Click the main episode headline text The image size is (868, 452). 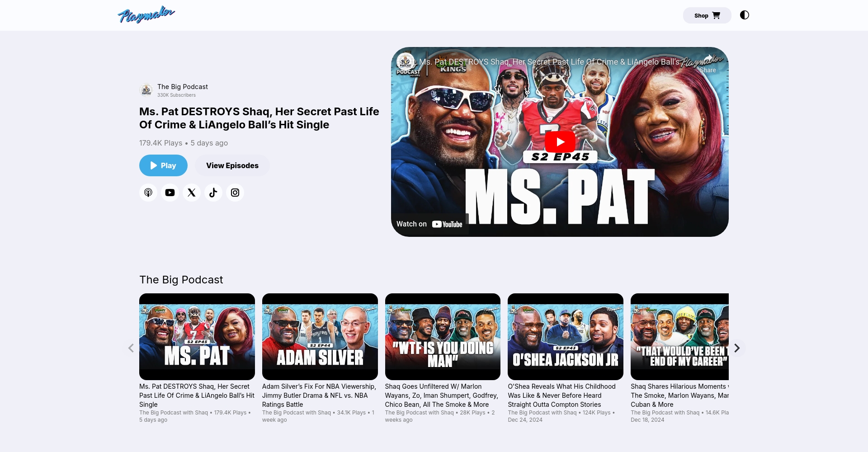(259, 118)
